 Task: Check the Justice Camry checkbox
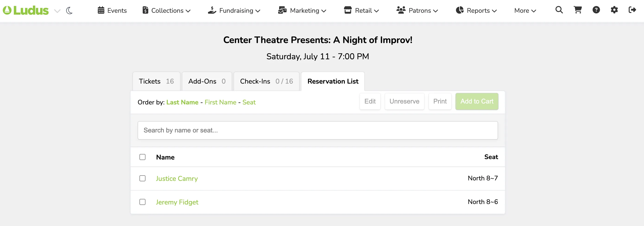tap(142, 178)
